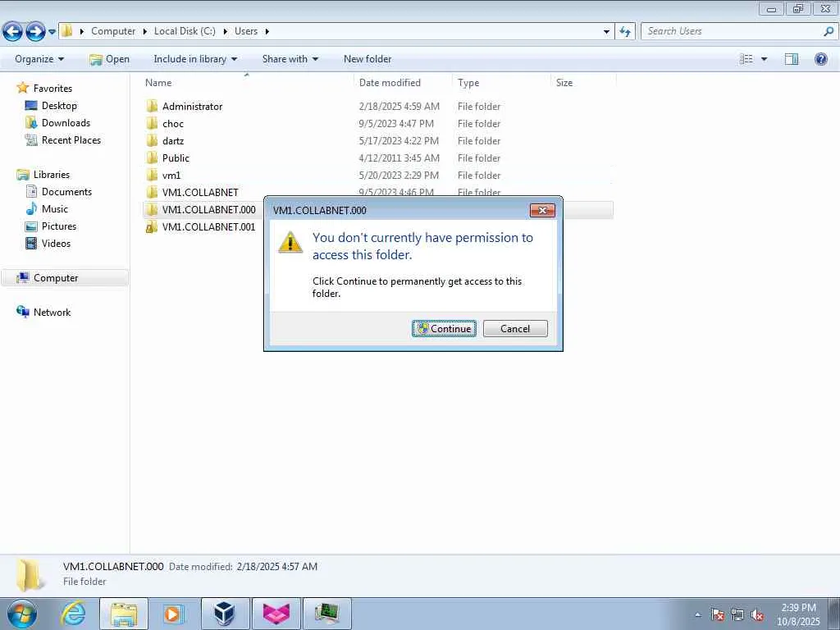The height and width of the screenshot is (630, 840).
Task: Expand the arrow after Users breadcrumb
Action: [x=267, y=31]
